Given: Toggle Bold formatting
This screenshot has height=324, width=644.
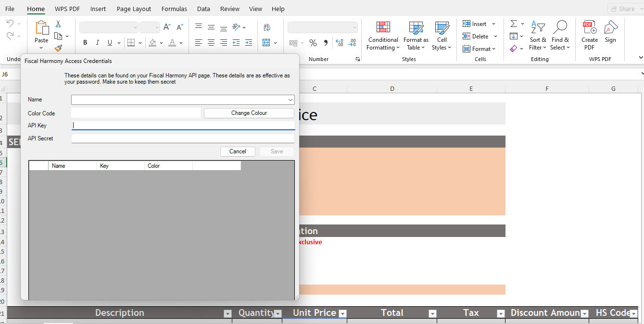Looking at the screenshot, I should click(x=85, y=43).
